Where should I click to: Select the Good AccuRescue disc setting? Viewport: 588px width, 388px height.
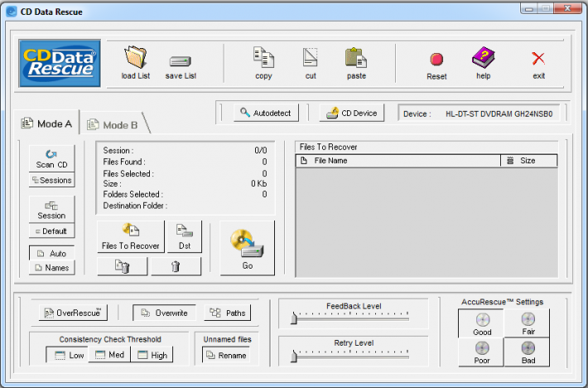pyautogui.click(x=481, y=324)
